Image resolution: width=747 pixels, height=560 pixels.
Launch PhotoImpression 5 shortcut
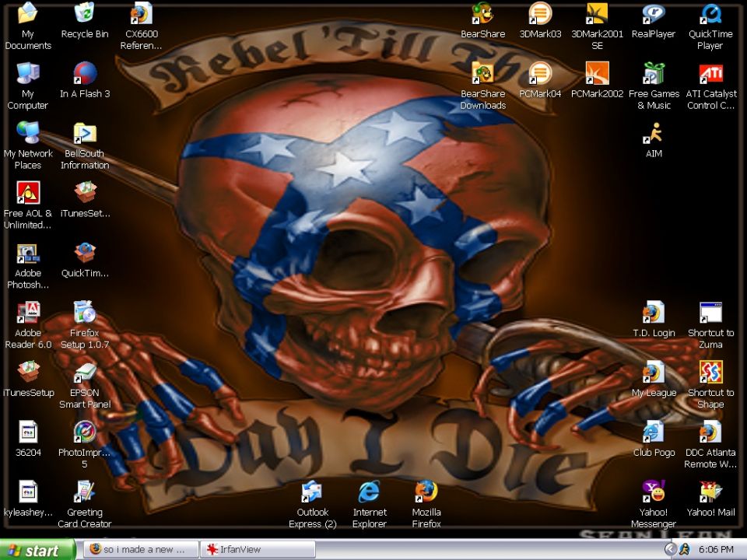click(x=85, y=432)
